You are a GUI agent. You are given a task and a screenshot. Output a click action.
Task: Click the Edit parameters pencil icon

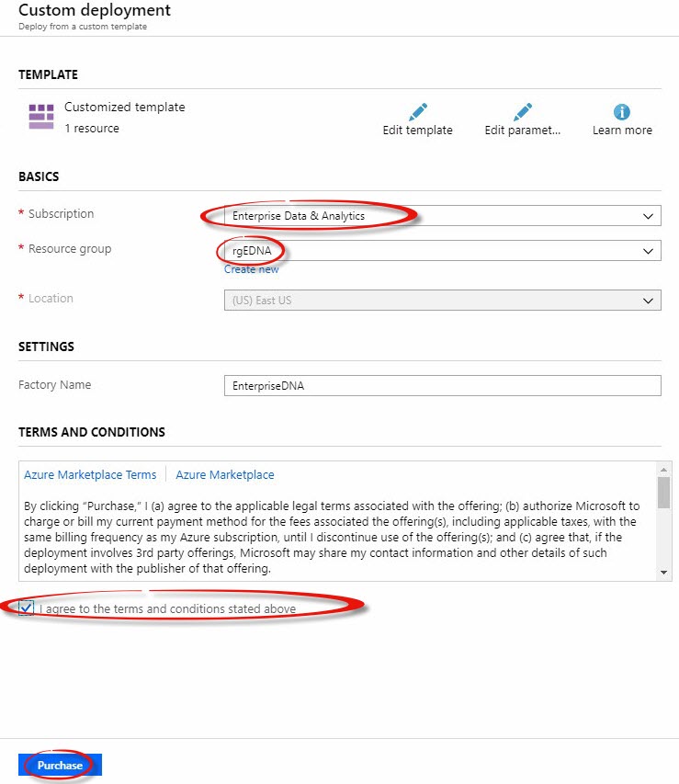point(523,112)
